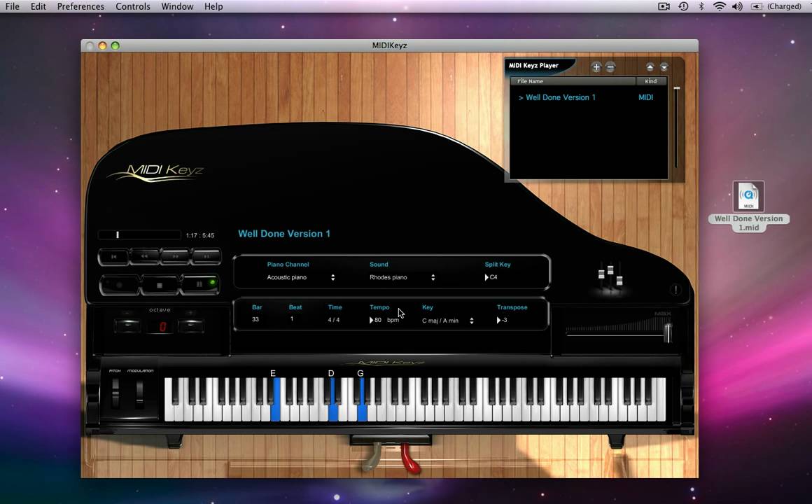Click the red right piano pedal
This screenshot has width=812, height=504.
tap(409, 459)
